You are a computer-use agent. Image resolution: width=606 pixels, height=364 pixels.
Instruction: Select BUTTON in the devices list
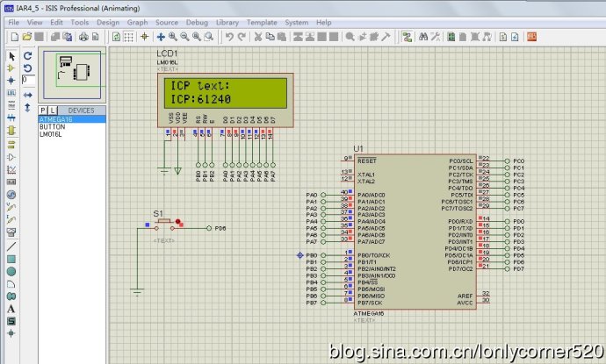(x=51, y=127)
